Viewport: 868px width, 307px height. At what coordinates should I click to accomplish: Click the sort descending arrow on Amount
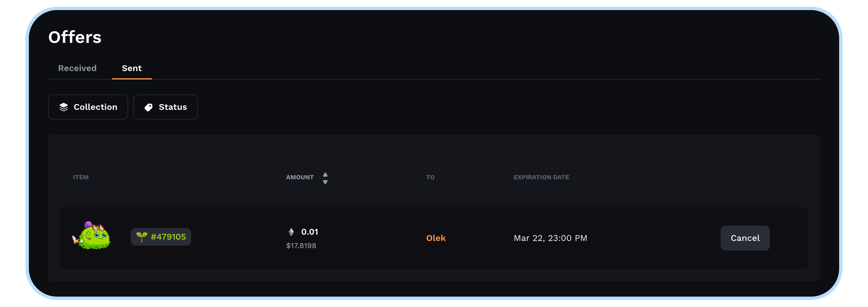pos(325,182)
